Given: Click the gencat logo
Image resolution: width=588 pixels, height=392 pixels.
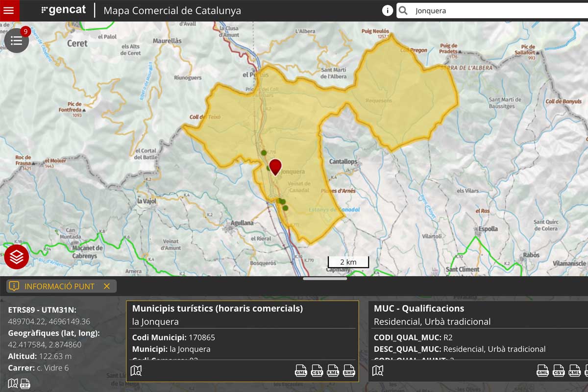Looking at the screenshot, I should point(64,10).
